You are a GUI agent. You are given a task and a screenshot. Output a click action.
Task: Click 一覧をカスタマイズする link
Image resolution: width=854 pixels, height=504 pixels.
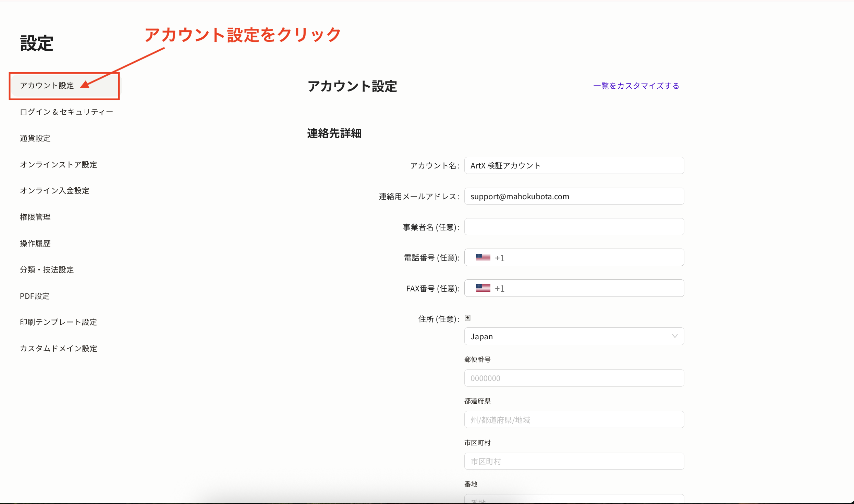point(636,86)
